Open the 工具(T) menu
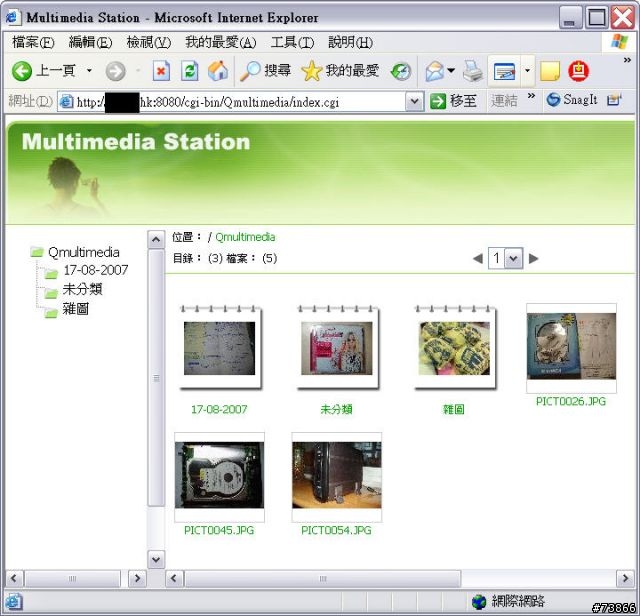Image resolution: width=640 pixels, height=616 pixels. [293, 42]
